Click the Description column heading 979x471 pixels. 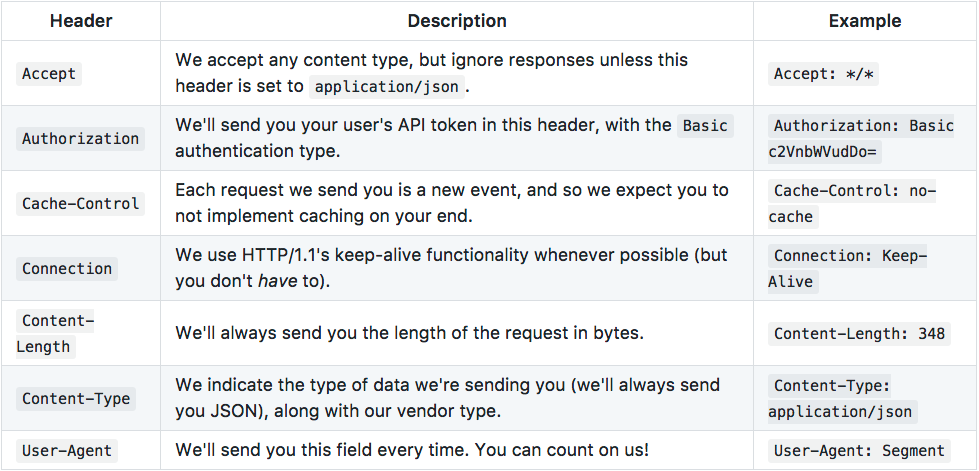tap(457, 21)
